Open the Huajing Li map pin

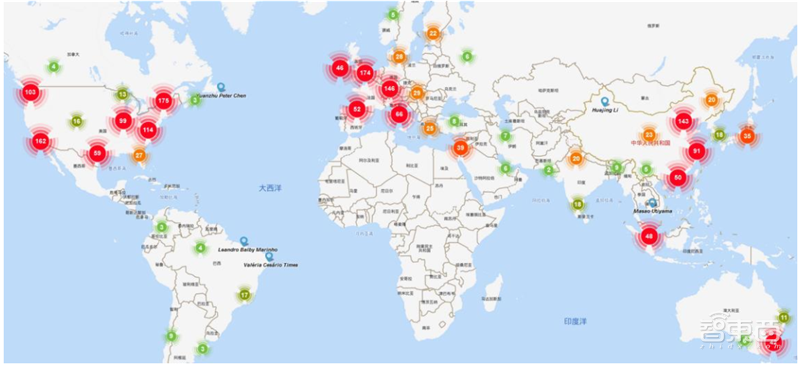(x=605, y=102)
